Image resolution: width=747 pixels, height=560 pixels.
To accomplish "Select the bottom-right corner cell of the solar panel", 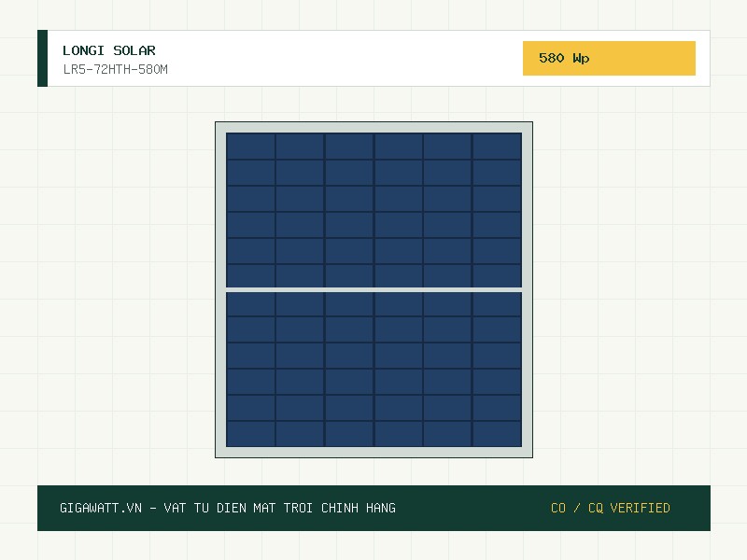I will pyautogui.click(x=497, y=434).
